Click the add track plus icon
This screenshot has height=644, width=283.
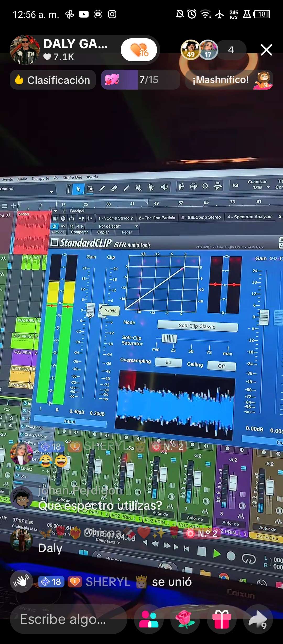click(13, 206)
